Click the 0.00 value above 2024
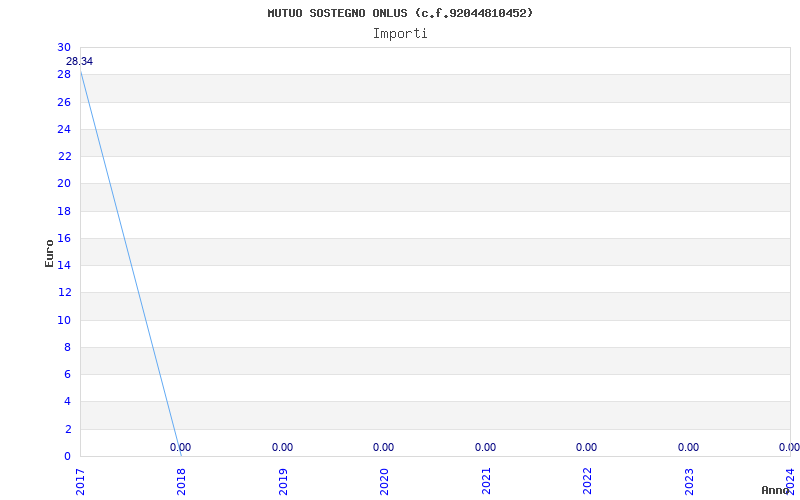The image size is (800, 500). [x=789, y=447]
